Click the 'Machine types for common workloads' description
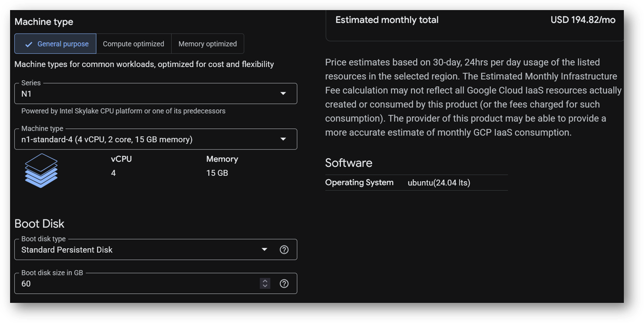 click(144, 64)
